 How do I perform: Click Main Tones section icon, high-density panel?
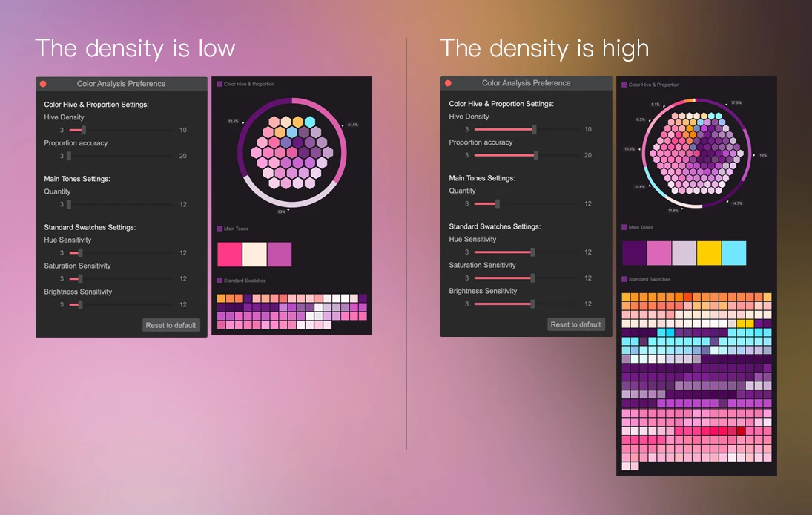(624, 227)
